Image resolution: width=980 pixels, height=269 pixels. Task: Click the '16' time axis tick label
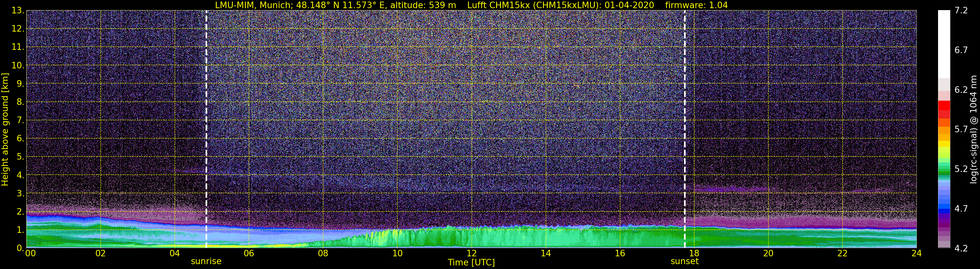tap(620, 253)
